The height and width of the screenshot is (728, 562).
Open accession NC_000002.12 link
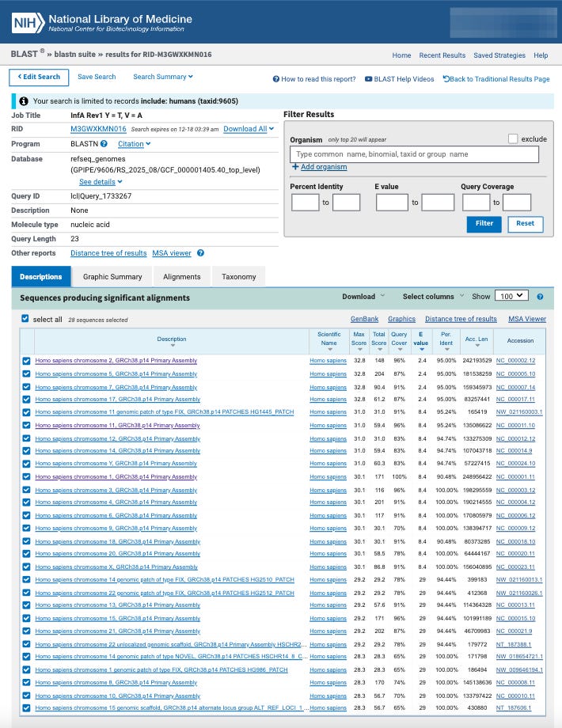tap(515, 361)
